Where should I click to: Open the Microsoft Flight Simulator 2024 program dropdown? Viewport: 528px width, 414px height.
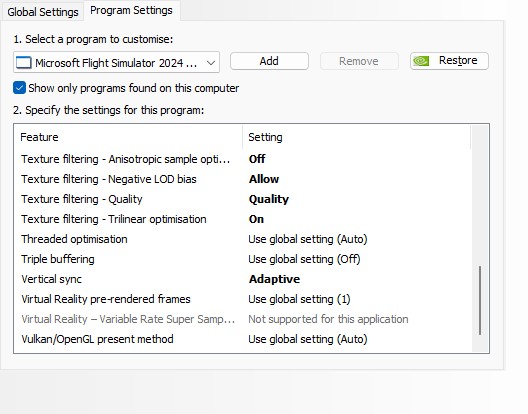click(117, 62)
